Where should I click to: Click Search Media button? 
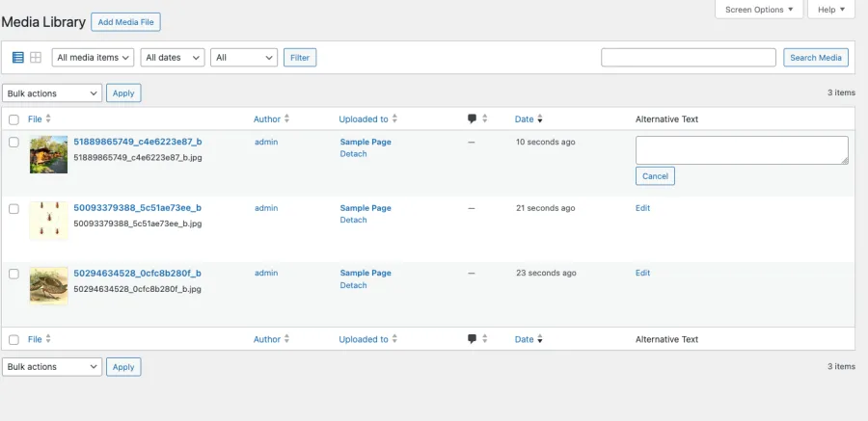(x=816, y=58)
